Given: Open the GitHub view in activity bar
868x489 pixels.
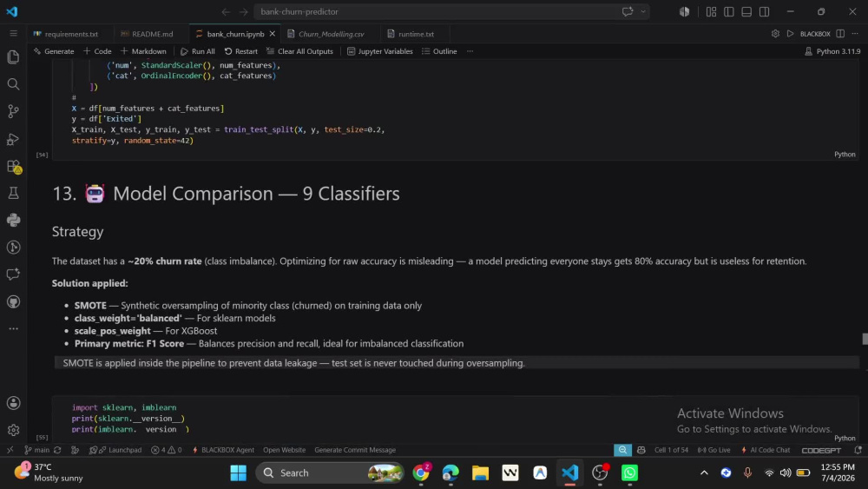Looking at the screenshot, I should pyautogui.click(x=13, y=301).
